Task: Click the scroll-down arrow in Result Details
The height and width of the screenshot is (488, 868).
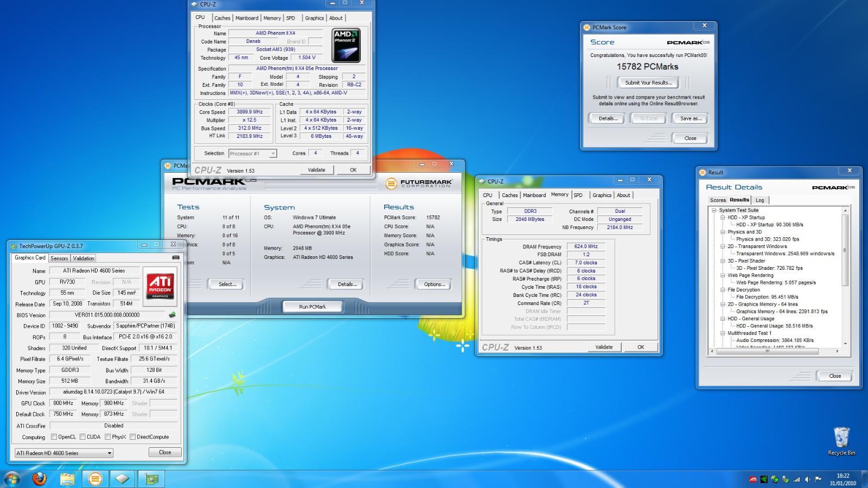Action: pos(845,344)
